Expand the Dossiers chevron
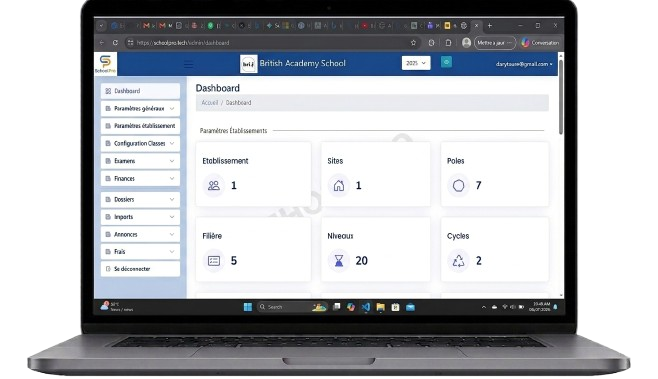The height and width of the screenshot is (379, 658). point(172,200)
